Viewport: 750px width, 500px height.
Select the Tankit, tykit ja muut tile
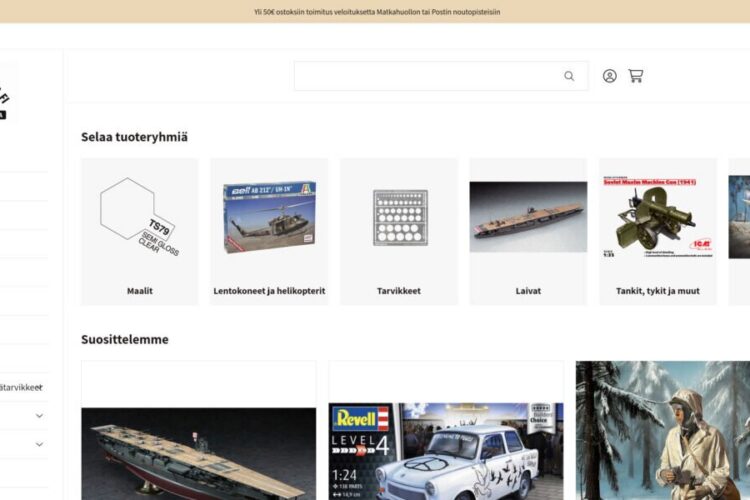(657, 291)
